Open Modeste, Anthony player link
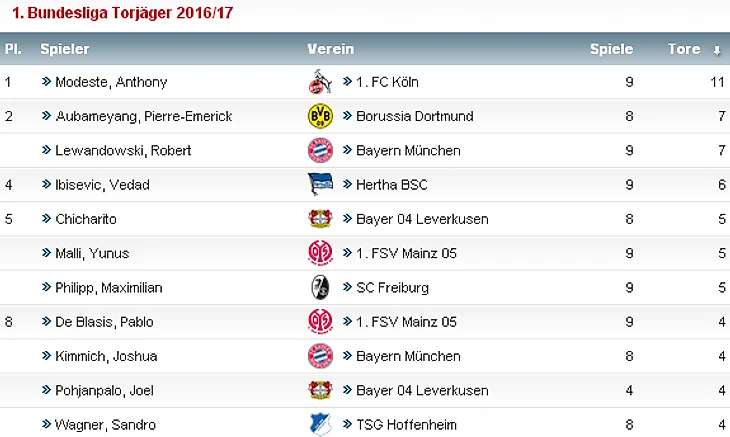This screenshot has height=437, width=730. click(x=111, y=82)
